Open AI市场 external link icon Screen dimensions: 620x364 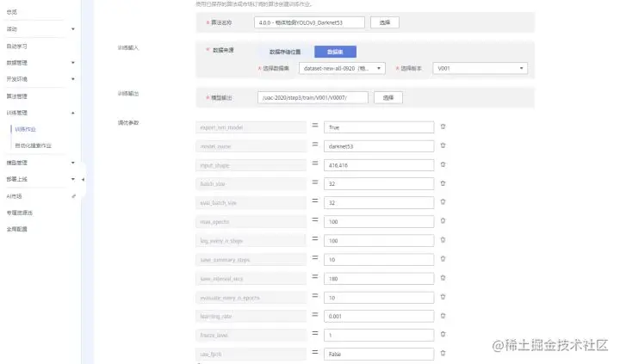point(73,196)
